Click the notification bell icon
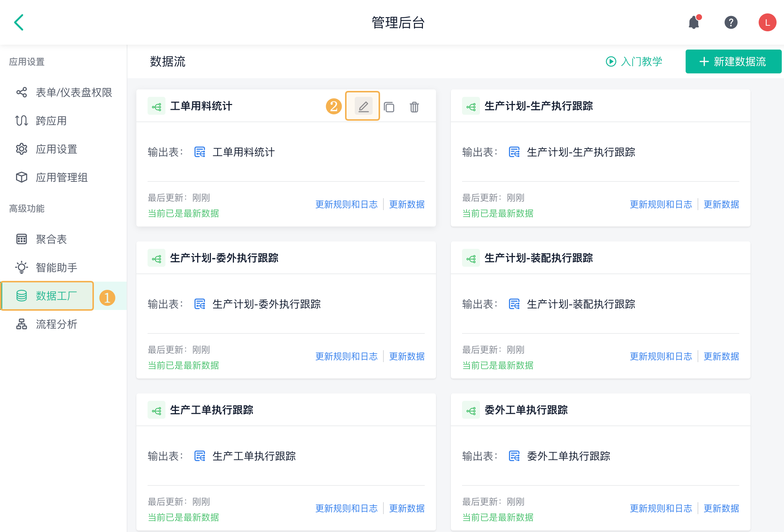The image size is (784, 532). point(693,23)
